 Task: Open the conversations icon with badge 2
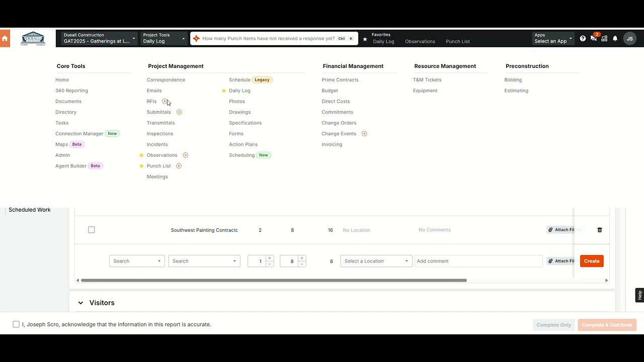click(594, 38)
